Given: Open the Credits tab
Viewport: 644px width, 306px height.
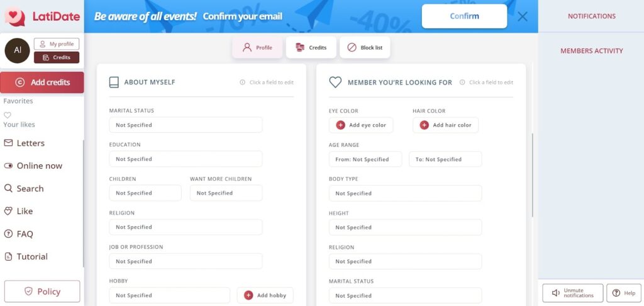Looking at the screenshot, I should pyautogui.click(x=311, y=47).
